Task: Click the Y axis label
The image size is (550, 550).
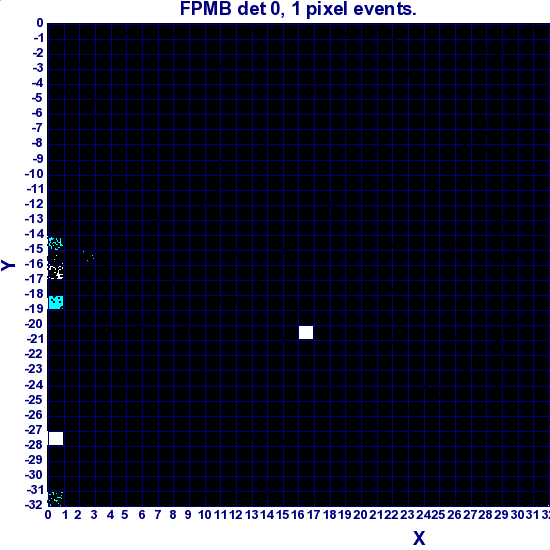Action: point(8,265)
